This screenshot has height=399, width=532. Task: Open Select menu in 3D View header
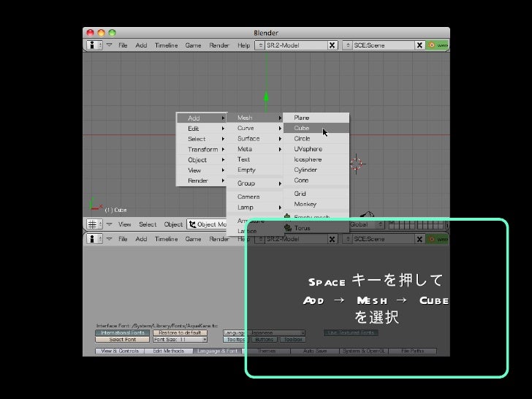[148, 224]
